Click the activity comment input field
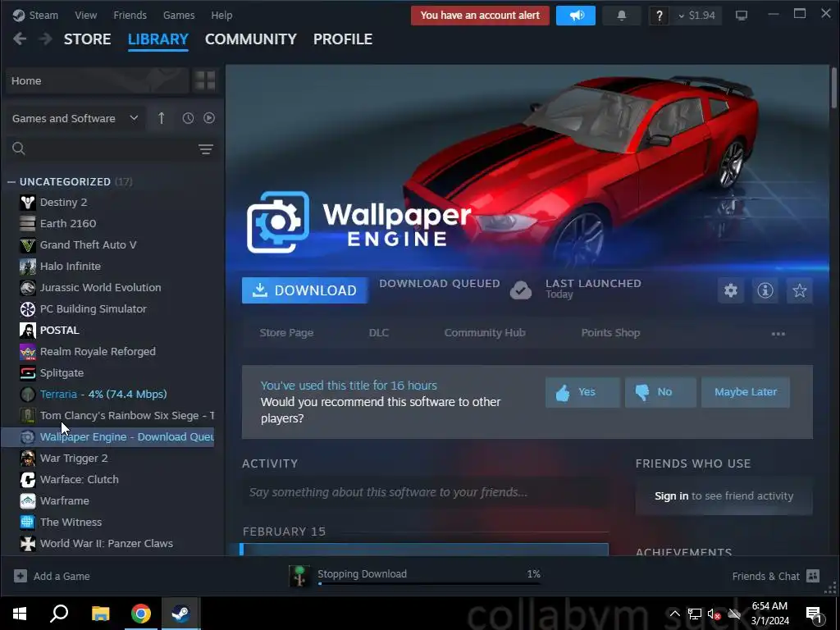The image size is (840, 630). 426,492
